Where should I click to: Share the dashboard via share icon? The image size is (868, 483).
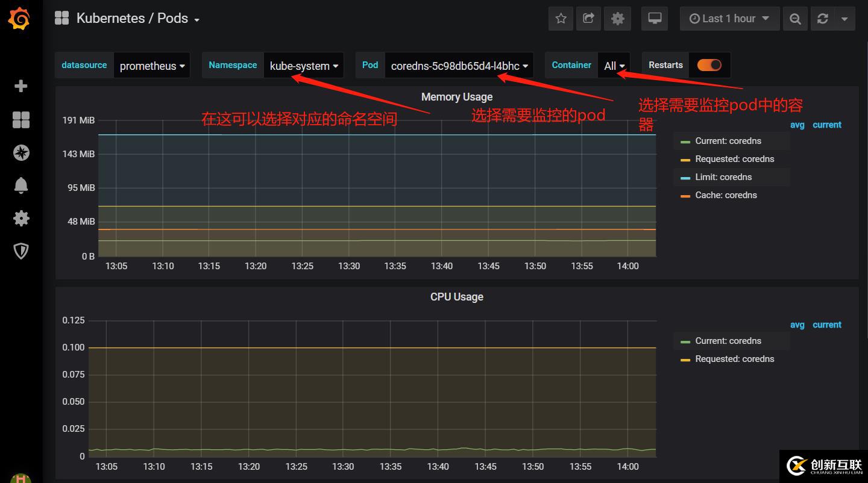589,19
